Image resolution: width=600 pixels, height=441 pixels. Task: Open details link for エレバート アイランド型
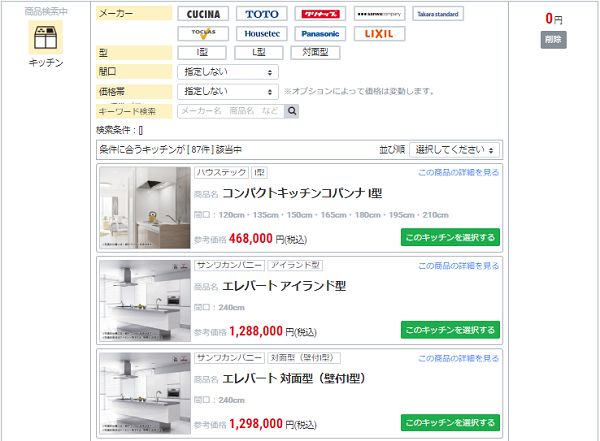coord(458,266)
